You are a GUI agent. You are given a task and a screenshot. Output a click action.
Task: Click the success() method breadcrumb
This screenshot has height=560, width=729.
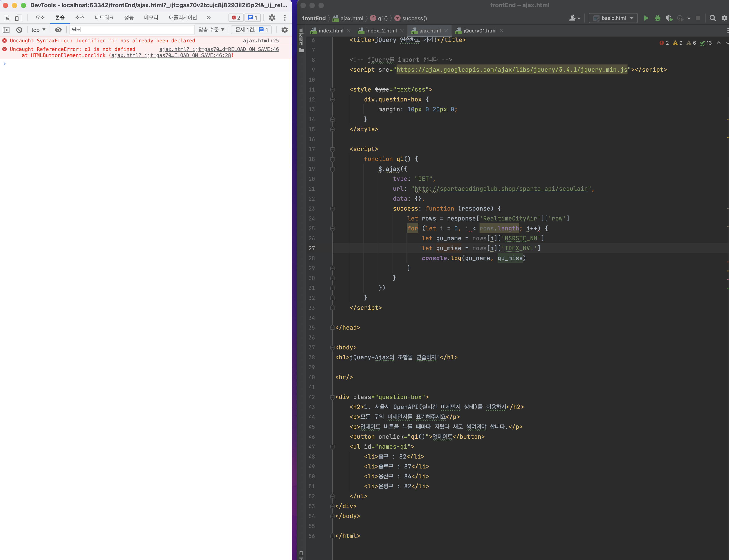coord(411,18)
